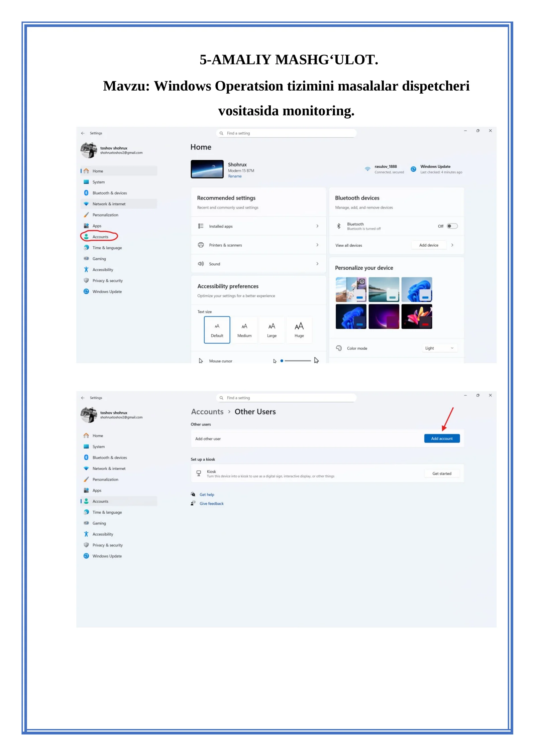Viewport: 535px width, 756px height.
Task: Click the Add device button
Action: click(x=429, y=245)
